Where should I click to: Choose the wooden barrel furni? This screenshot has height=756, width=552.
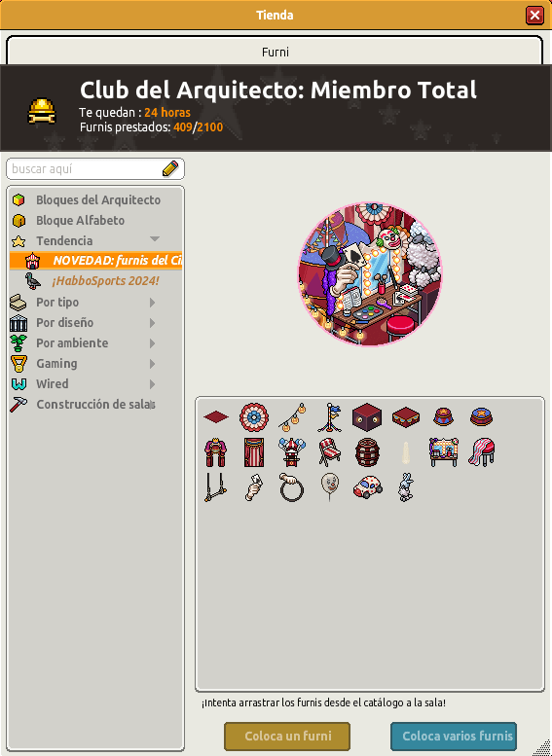click(368, 452)
